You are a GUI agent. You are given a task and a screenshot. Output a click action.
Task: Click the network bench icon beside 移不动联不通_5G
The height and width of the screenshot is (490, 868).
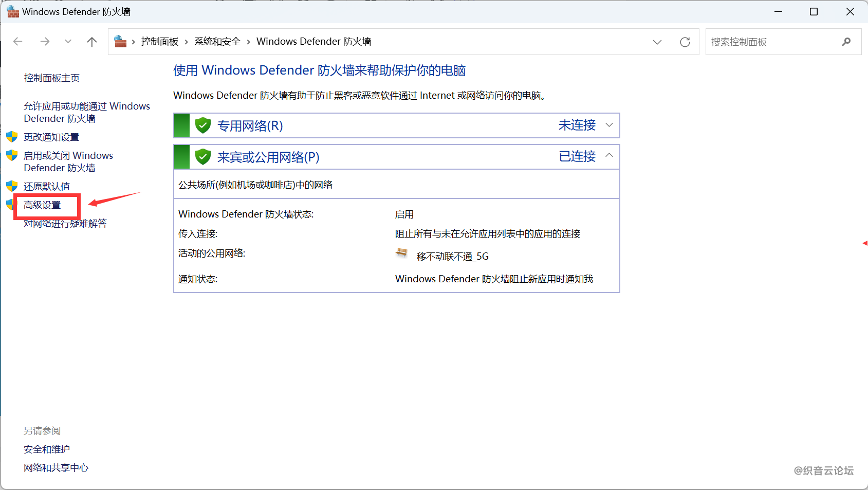(402, 253)
